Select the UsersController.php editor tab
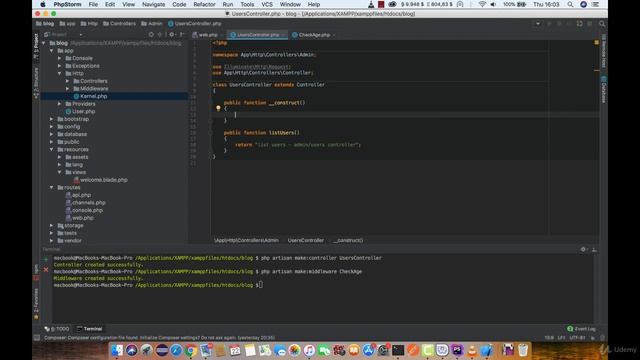640x360 pixels. click(258, 35)
